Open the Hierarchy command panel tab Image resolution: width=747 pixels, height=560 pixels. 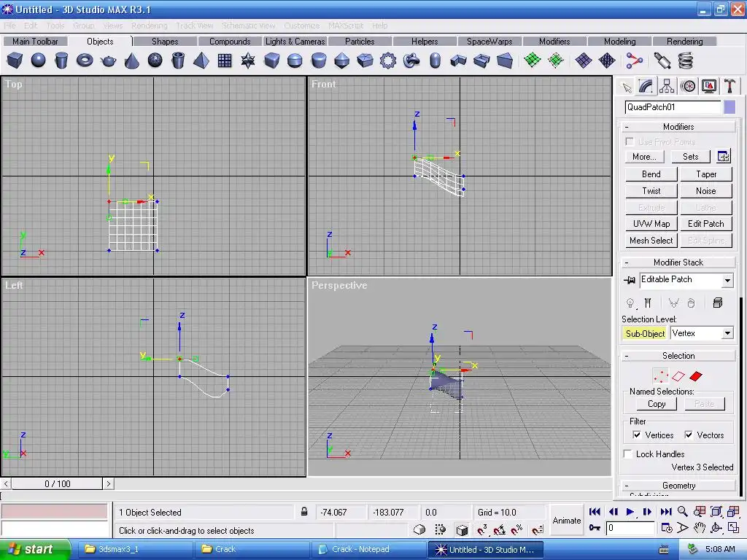tap(667, 87)
